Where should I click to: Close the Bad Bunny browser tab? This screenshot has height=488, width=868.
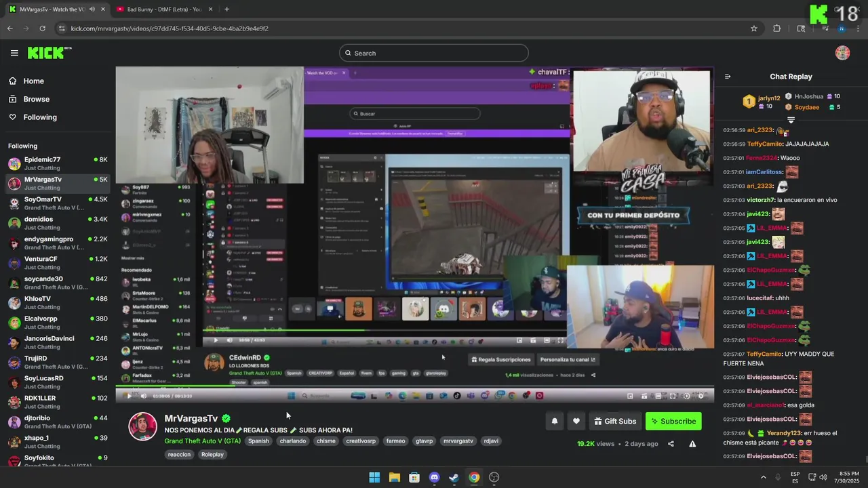tap(210, 9)
